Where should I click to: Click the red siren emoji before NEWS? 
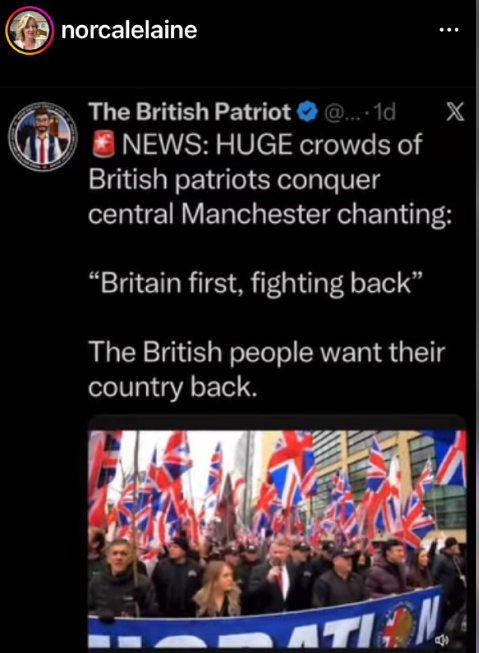click(103, 144)
